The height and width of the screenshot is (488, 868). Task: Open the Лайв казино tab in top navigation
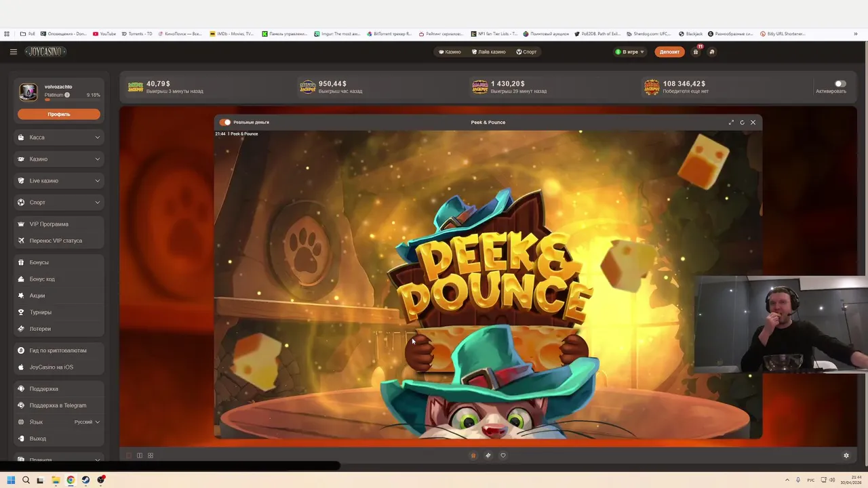(x=488, y=52)
